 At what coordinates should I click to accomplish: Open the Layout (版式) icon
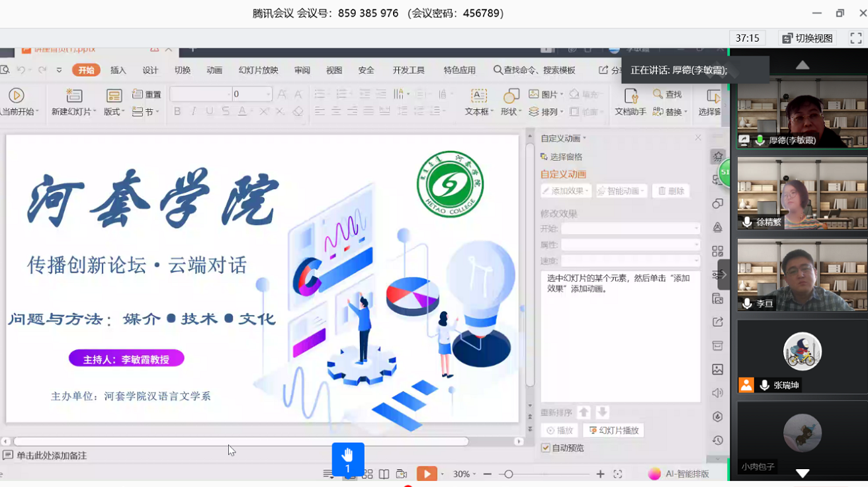click(x=114, y=97)
